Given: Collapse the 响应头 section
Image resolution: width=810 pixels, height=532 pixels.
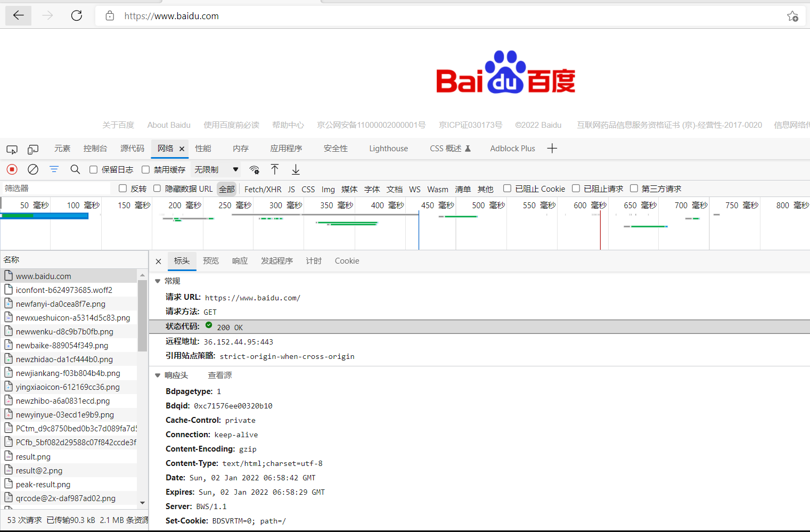Looking at the screenshot, I should pyautogui.click(x=158, y=375).
